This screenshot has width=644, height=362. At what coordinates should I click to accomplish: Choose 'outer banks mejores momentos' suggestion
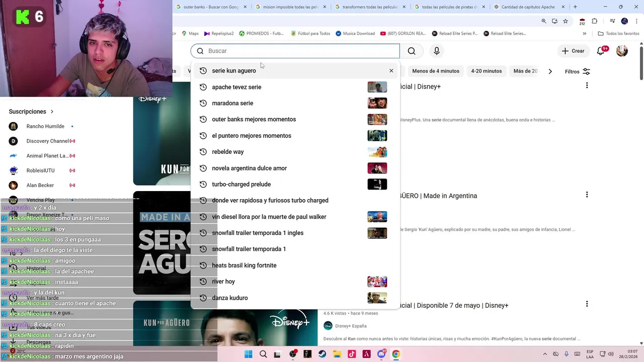point(295,119)
